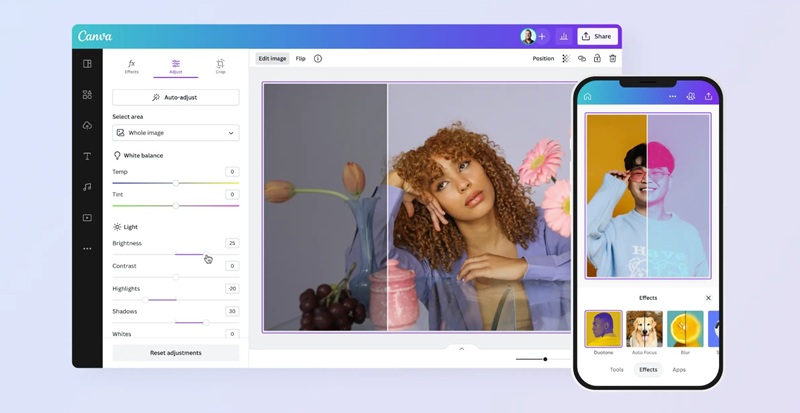The image size is (800, 413).
Task: Switch to the Crop tab
Action: point(220,66)
